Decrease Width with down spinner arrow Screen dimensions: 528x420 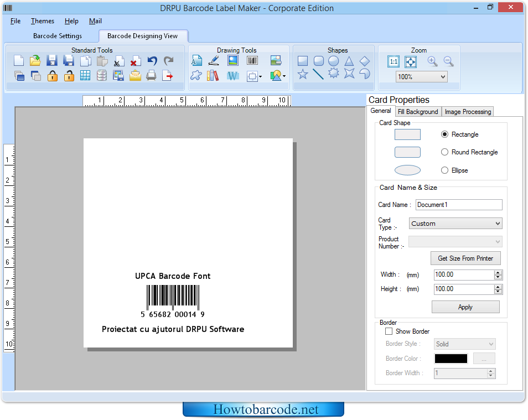498,277
